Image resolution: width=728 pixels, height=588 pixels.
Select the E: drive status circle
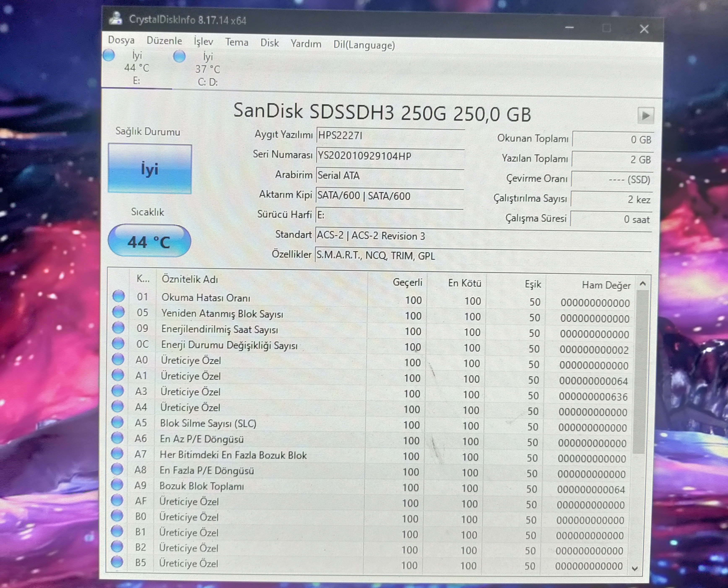point(109,55)
